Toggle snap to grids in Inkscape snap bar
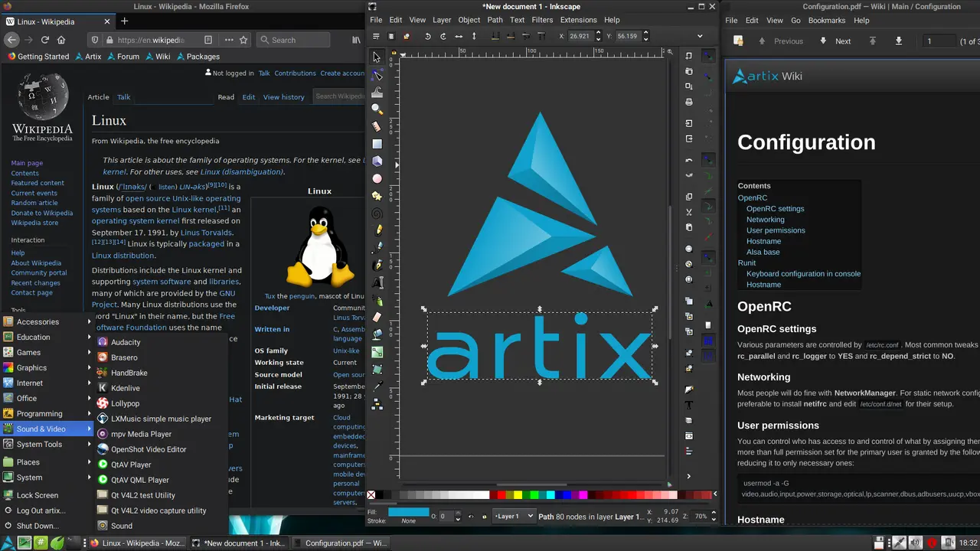The image size is (980, 551). click(x=709, y=341)
